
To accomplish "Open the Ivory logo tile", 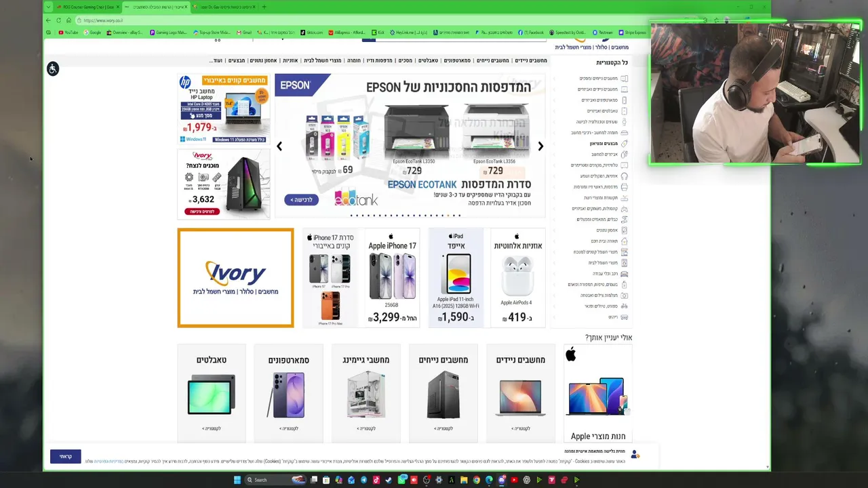I will pyautogui.click(x=235, y=278).
